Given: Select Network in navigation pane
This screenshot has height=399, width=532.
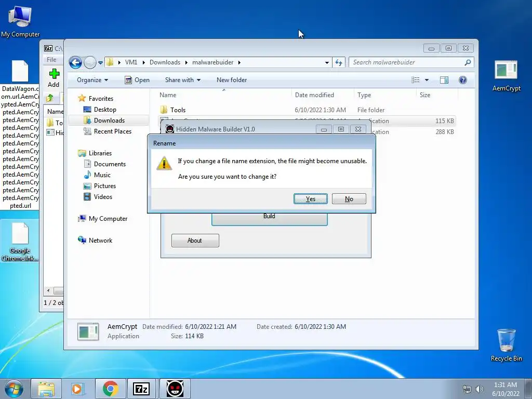Looking at the screenshot, I should [x=100, y=241].
